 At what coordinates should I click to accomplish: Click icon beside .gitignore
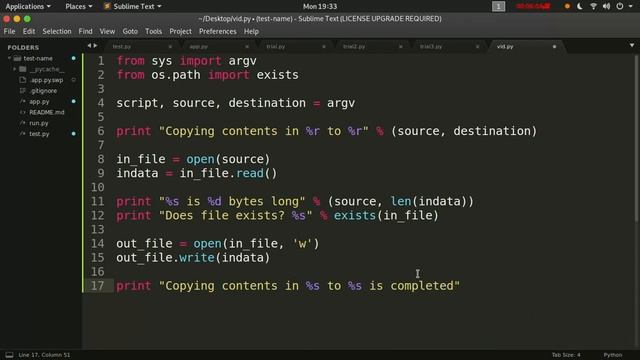click(23, 91)
